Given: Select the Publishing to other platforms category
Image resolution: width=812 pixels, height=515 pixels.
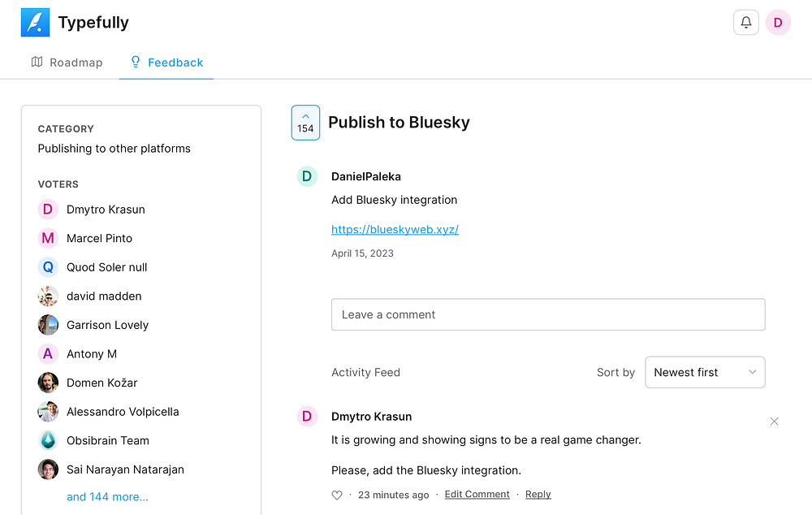Looking at the screenshot, I should (114, 149).
